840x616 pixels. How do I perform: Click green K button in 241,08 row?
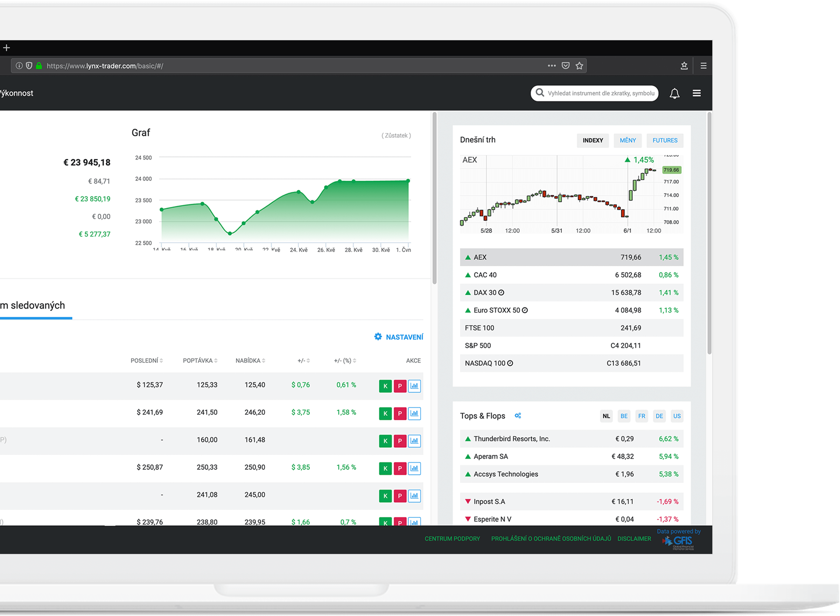[x=385, y=496]
